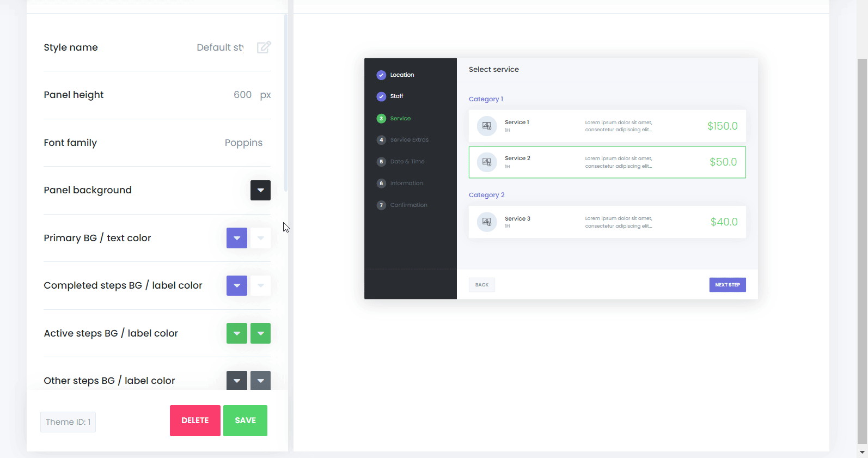Select the Service 2 card for $50.0

pos(607,162)
